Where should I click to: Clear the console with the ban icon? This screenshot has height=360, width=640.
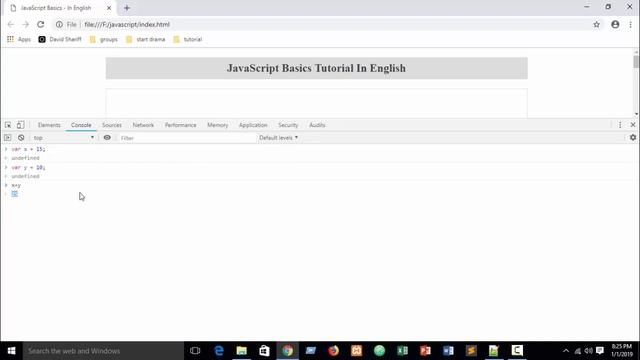point(21,138)
